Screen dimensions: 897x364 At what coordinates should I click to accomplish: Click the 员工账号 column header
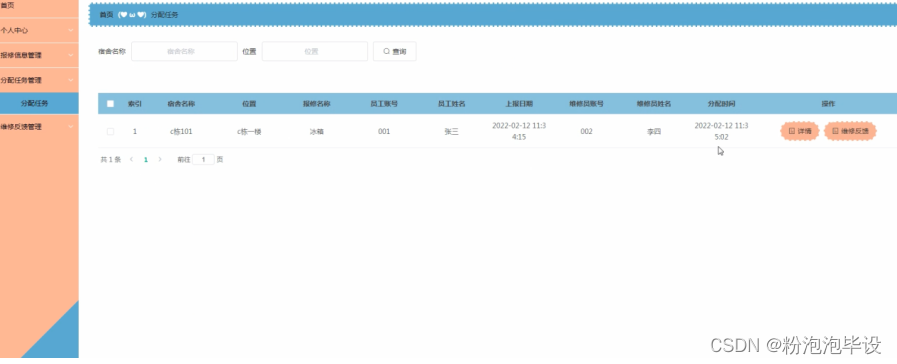pos(384,104)
